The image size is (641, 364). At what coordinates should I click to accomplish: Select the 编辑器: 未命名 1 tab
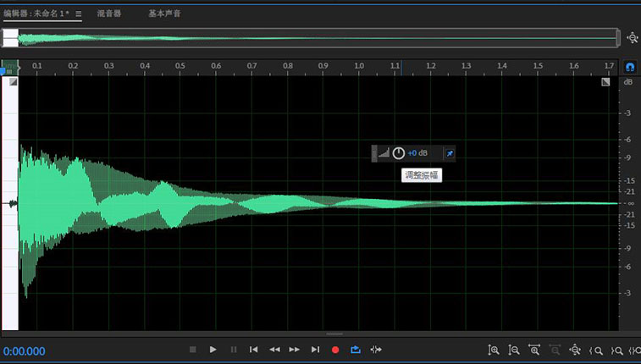tap(36, 14)
